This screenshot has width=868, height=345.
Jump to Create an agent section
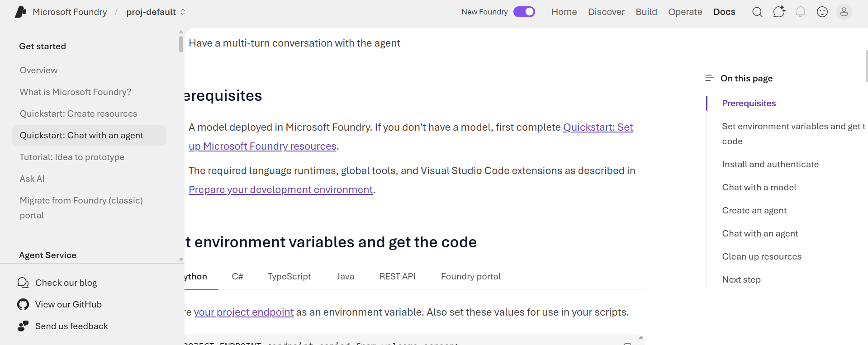(x=754, y=210)
